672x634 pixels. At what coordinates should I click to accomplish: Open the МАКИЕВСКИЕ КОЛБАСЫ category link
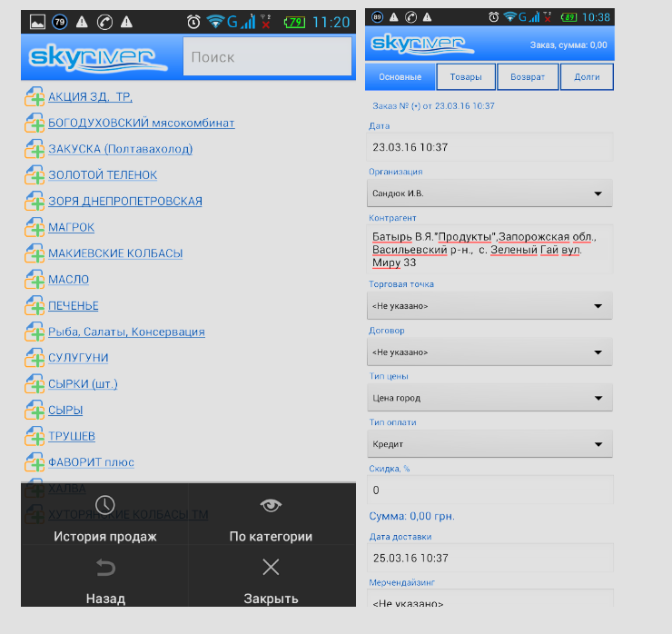[x=115, y=253]
